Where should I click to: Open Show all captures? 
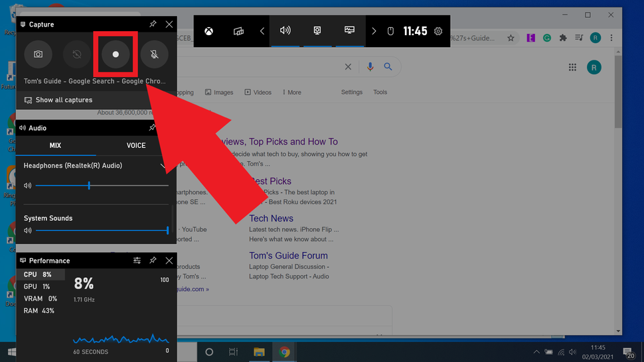[58, 100]
